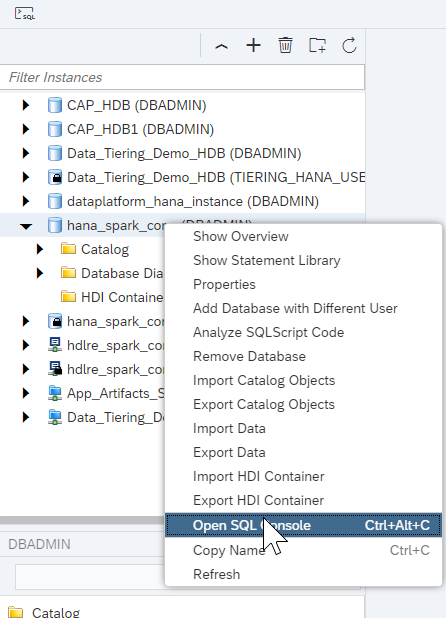Select Export Catalog Objects
446x618 pixels.
[303, 405]
